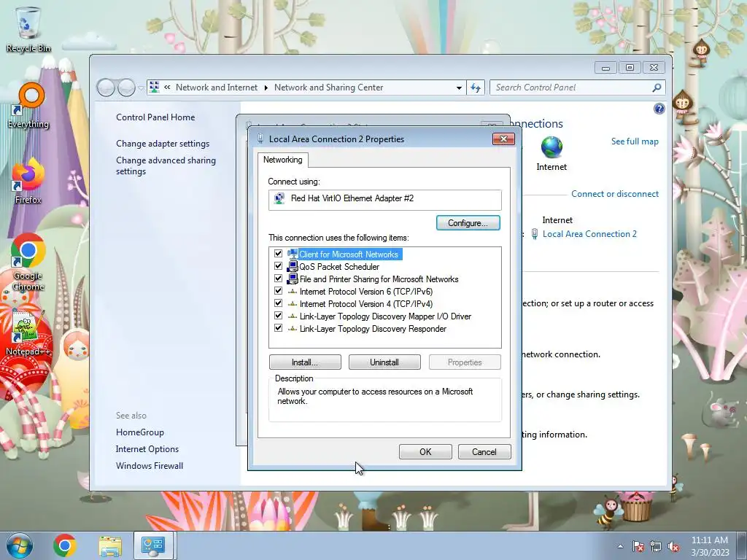747x560 pixels.
Task: Open Internet Options link
Action: pyautogui.click(x=147, y=449)
